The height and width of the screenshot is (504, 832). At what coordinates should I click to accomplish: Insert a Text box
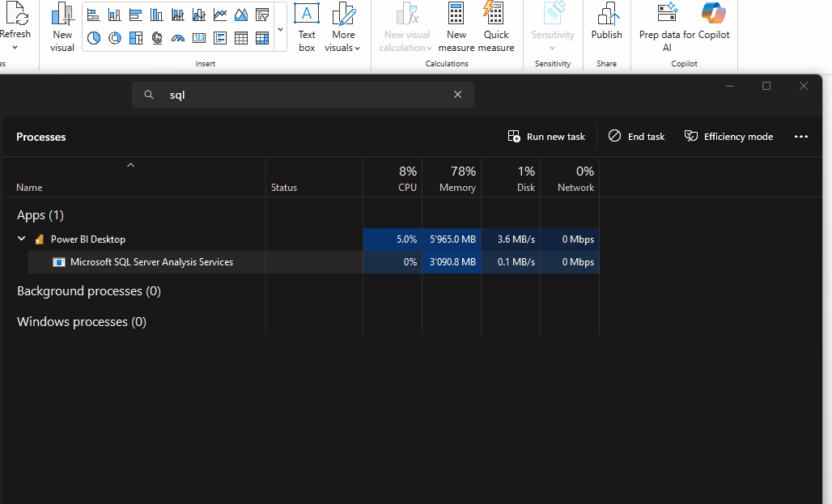point(307,27)
